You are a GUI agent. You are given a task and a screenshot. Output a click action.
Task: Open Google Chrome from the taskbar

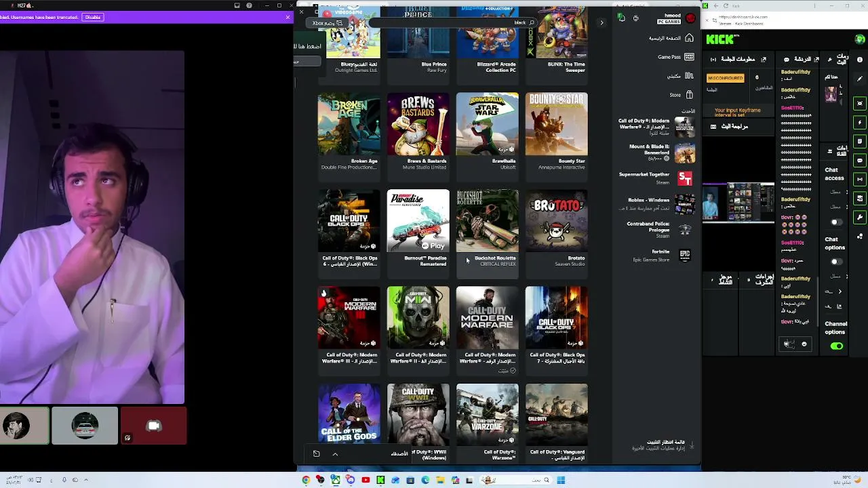(306, 481)
